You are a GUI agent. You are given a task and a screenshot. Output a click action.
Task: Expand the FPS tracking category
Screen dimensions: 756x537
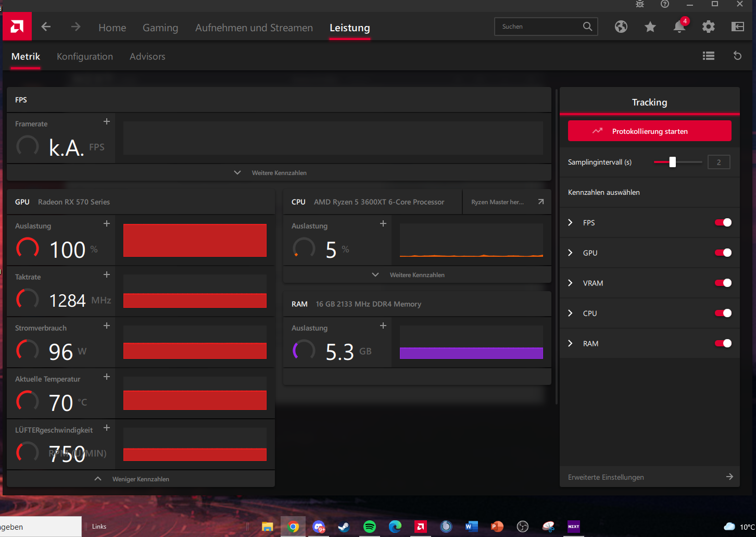(x=570, y=222)
